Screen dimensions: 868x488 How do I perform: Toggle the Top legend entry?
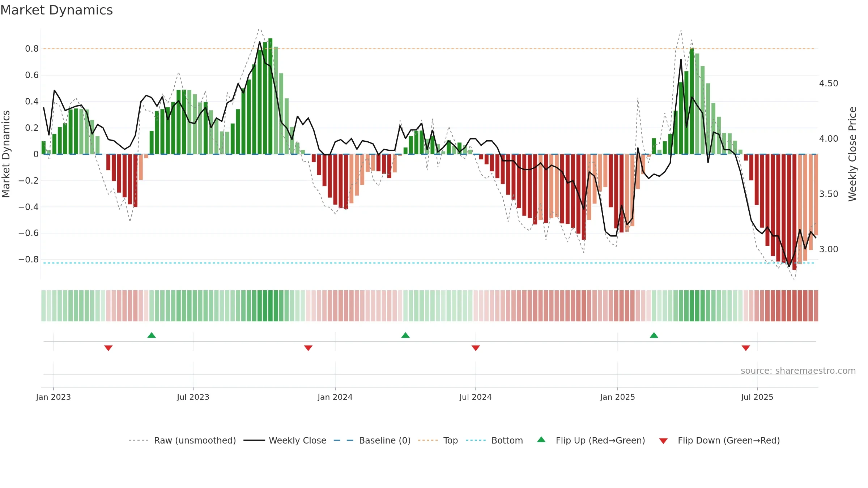pos(438,440)
